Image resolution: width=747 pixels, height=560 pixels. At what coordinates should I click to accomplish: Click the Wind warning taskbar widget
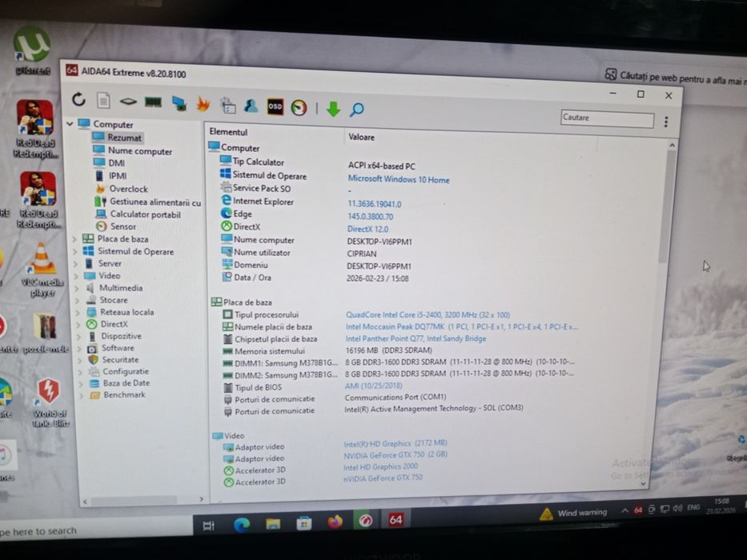(x=573, y=513)
